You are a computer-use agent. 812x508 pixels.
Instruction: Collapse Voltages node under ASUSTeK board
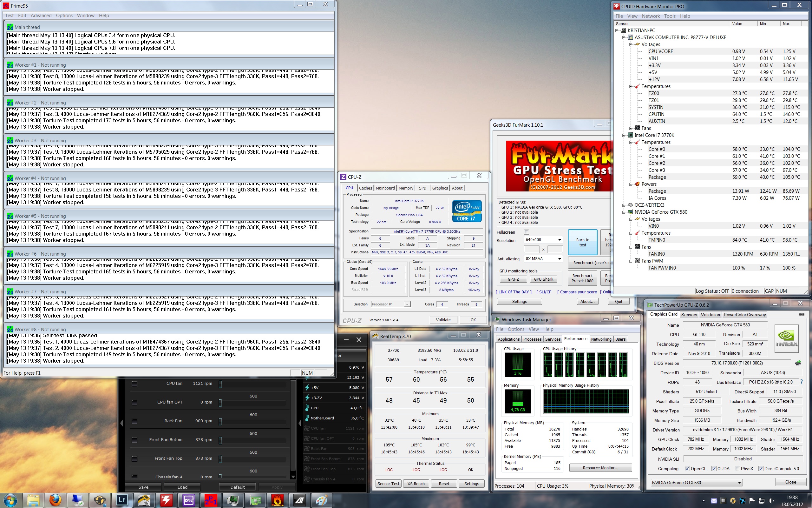631,44
